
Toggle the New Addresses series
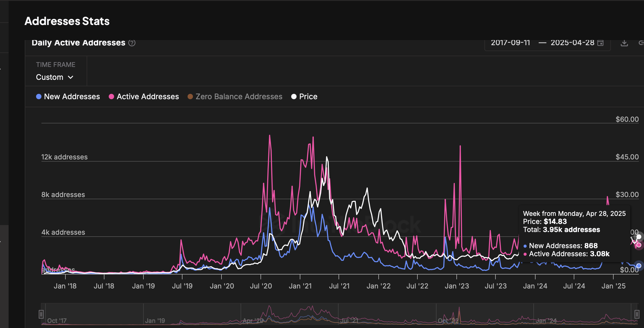click(68, 97)
